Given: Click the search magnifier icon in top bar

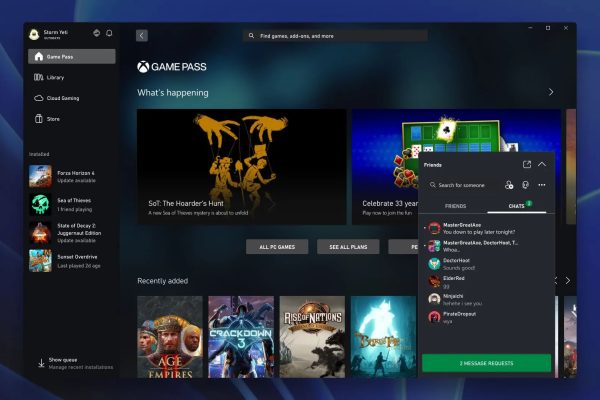Looking at the screenshot, I should [251, 36].
